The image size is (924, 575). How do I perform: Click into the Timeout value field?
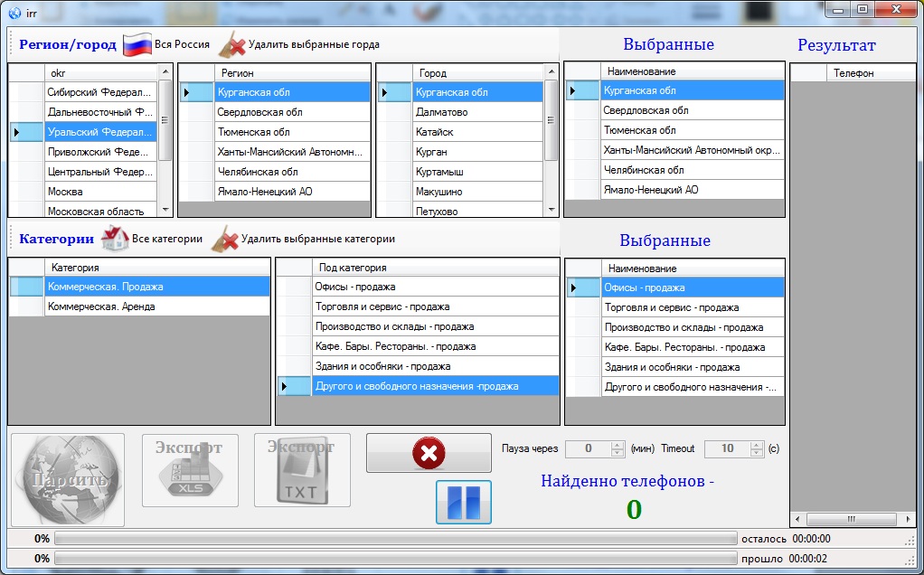click(x=725, y=448)
